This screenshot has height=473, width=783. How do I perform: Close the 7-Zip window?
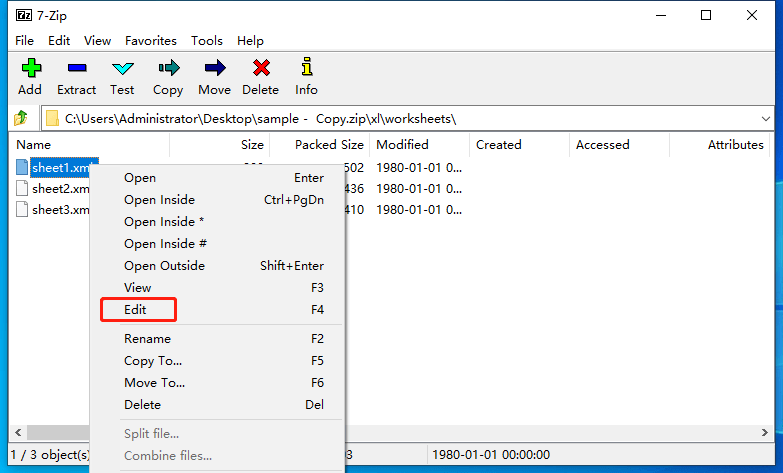[752, 15]
